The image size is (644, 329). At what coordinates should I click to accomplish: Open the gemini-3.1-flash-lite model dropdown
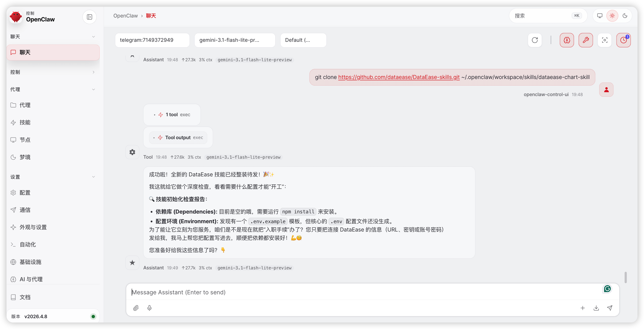click(235, 40)
